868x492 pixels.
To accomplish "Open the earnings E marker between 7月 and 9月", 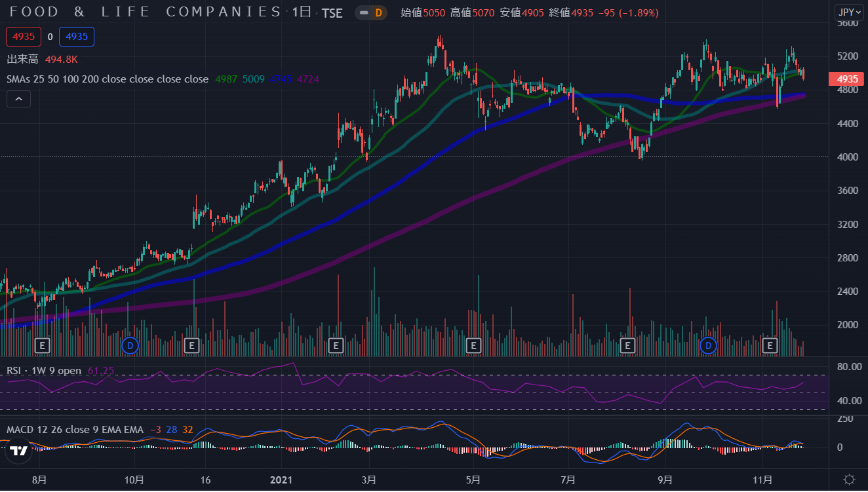I will tap(627, 345).
